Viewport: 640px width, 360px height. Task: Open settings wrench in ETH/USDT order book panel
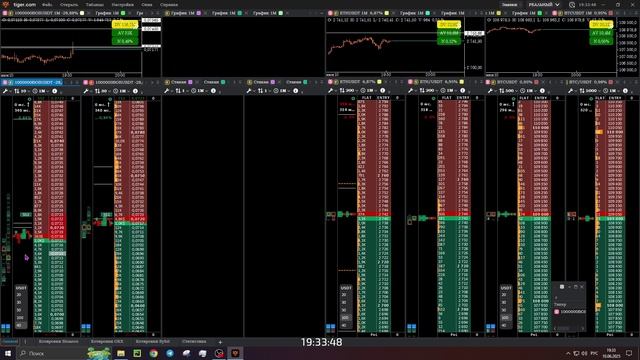[x=411, y=91]
